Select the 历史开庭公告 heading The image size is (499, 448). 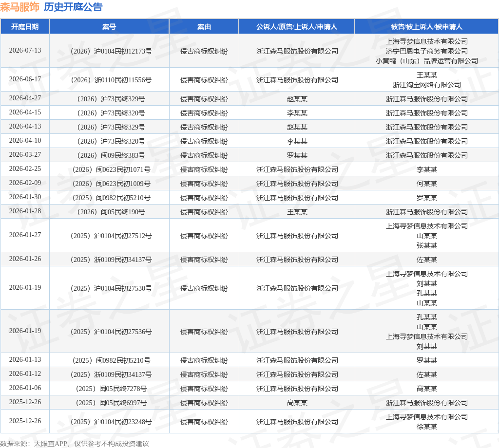pos(73,7)
